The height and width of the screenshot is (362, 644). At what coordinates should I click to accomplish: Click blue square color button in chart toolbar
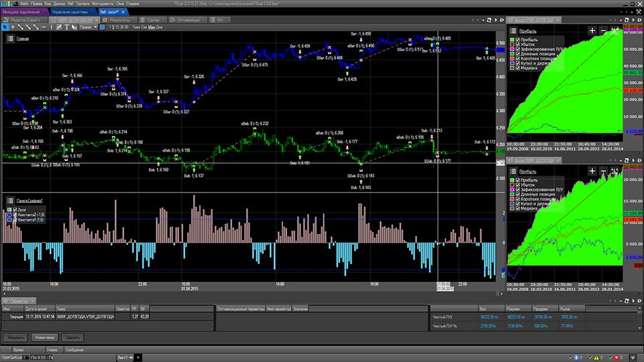(102, 27)
